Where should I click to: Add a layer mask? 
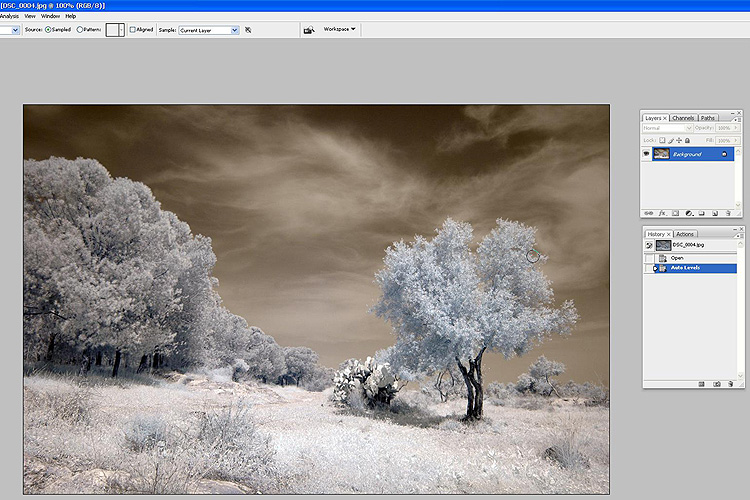click(x=675, y=213)
